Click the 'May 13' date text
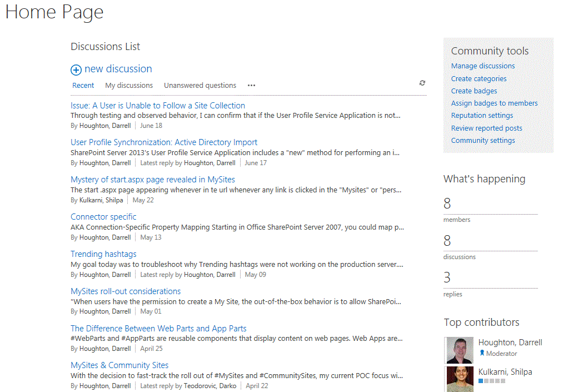 pos(151,237)
